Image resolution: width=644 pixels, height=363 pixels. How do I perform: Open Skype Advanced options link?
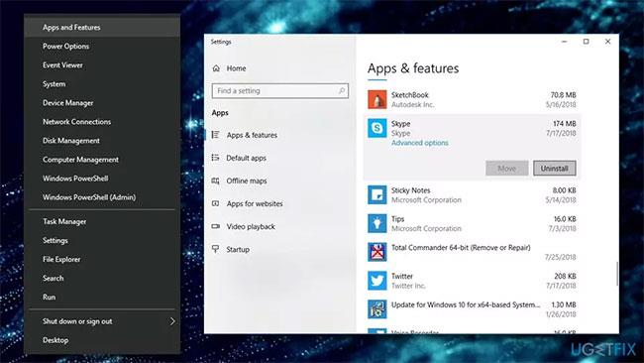coord(419,143)
